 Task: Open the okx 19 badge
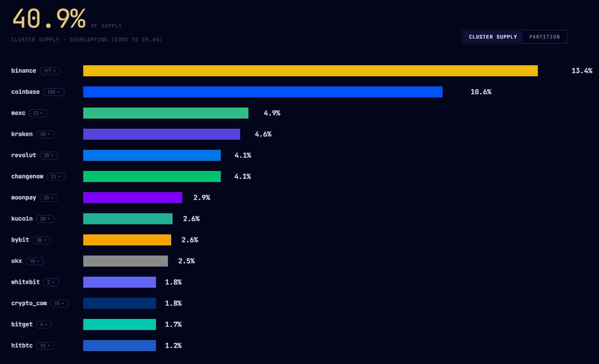coord(34,261)
